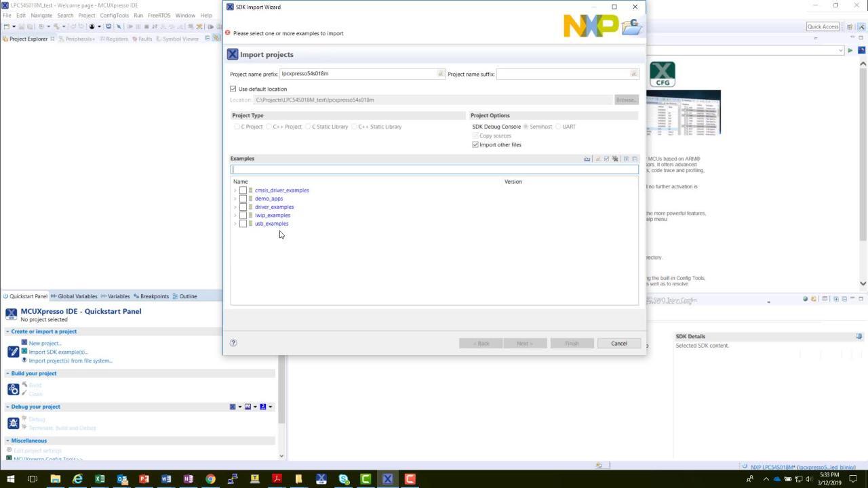Open the wizard help question mark icon
Viewport: 868px width, 488px height.
(233, 343)
